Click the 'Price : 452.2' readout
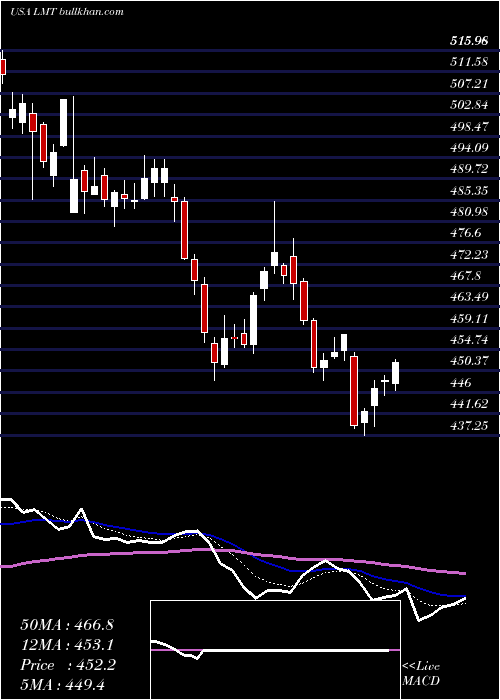This screenshot has width=500, height=700. (x=68, y=665)
